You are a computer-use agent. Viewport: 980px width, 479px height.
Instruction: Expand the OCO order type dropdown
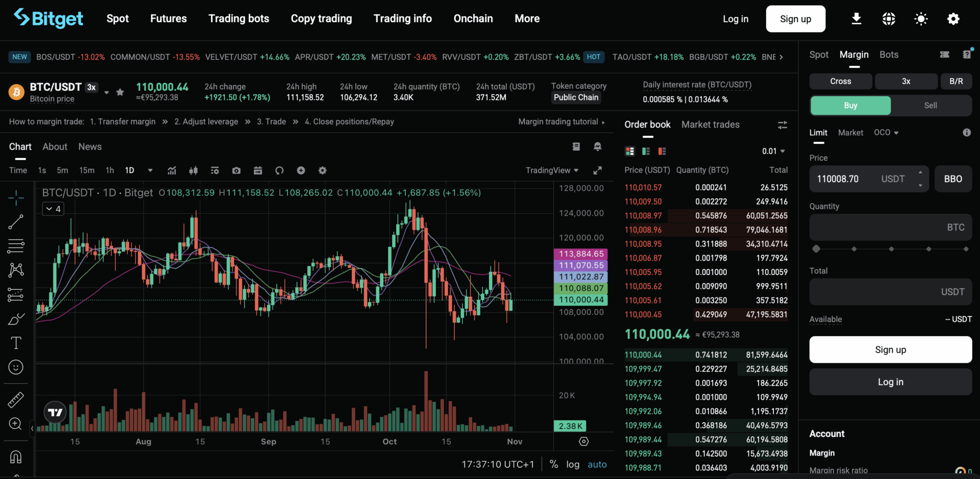[x=886, y=132]
